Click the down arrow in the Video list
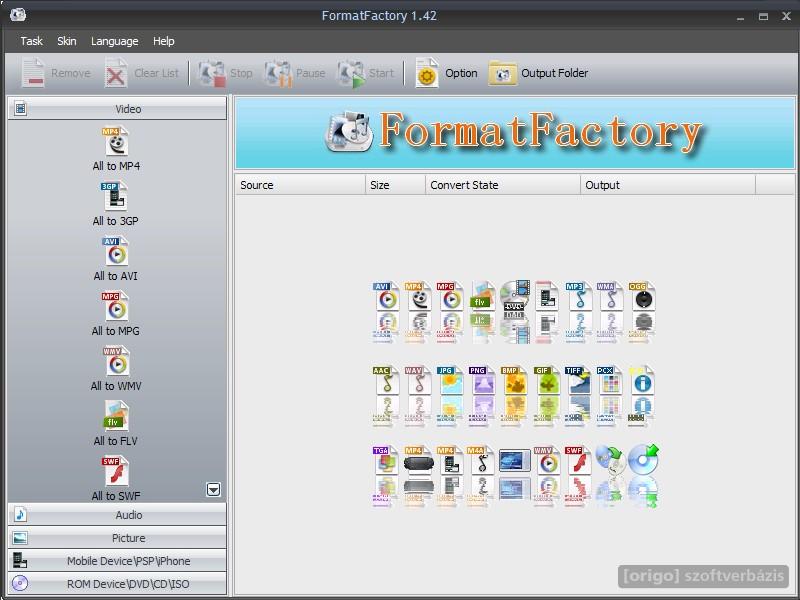The image size is (800, 600). click(213, 489)
